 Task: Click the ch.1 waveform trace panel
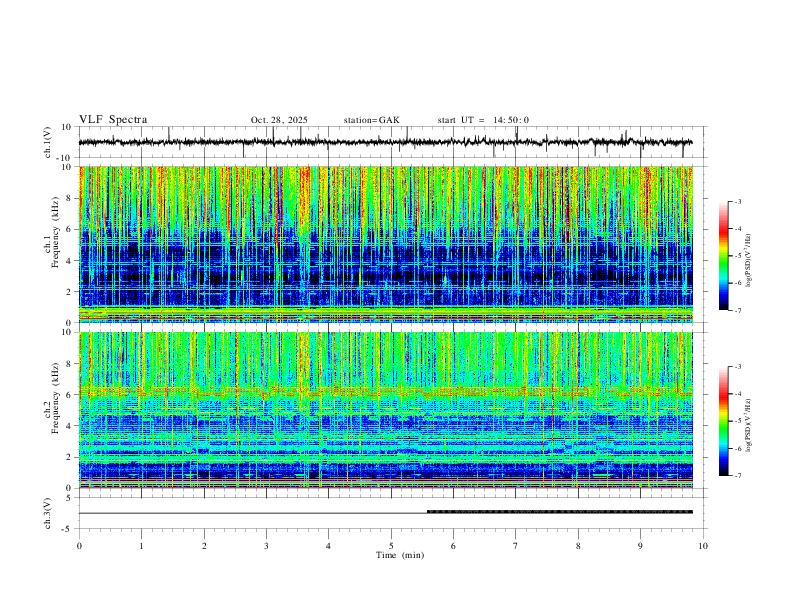393,142
